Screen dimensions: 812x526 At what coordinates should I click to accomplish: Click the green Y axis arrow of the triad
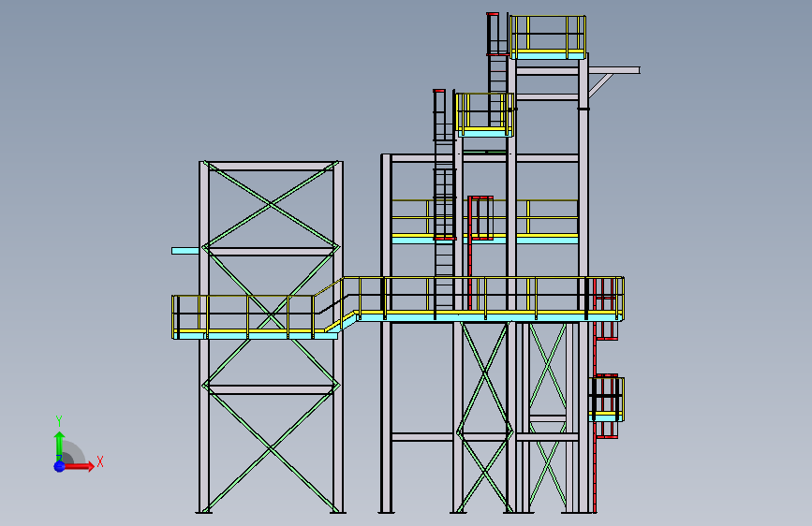click(60, 446)
